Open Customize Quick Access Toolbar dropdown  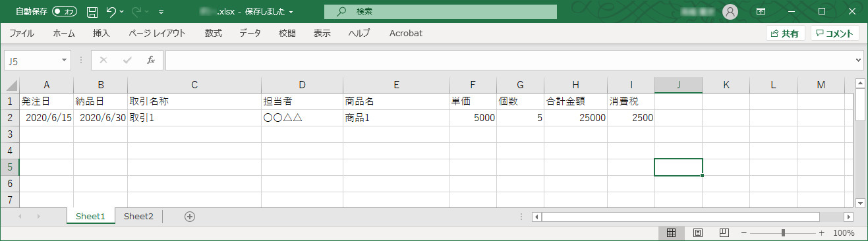coord(161,12)
